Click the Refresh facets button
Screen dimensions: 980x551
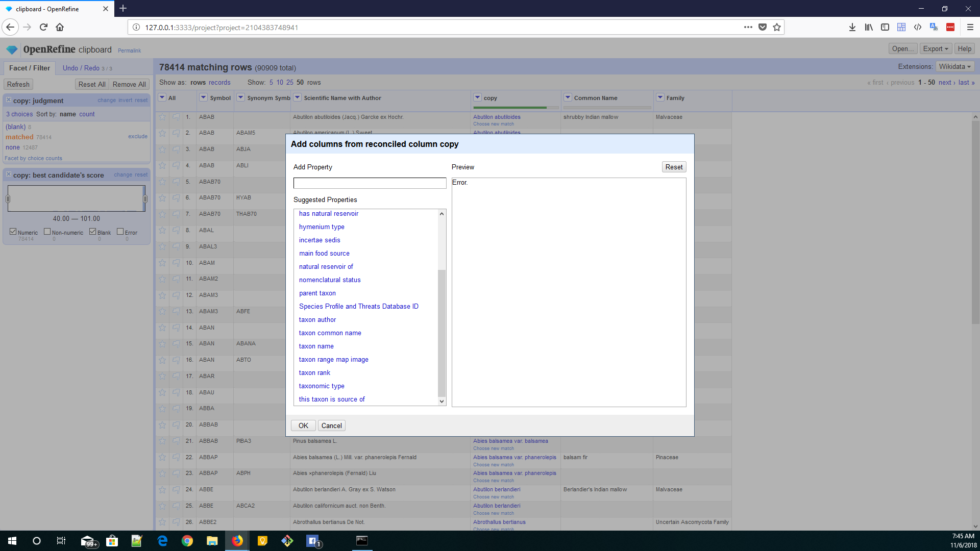[x=18, y=84]
